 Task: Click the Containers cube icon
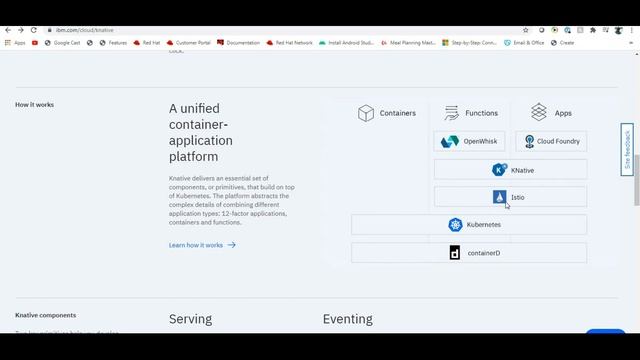(366, 113)
